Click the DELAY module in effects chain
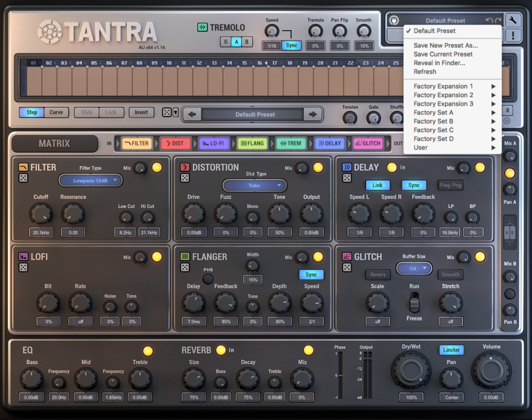The width and height of the screenshot is (532, 420). point(329,143)
